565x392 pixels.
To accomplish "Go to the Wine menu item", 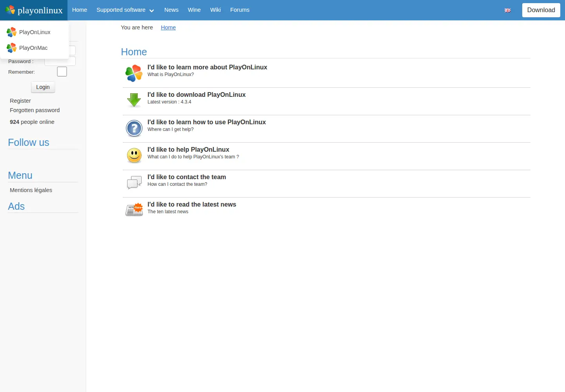I will pos(194,10).
